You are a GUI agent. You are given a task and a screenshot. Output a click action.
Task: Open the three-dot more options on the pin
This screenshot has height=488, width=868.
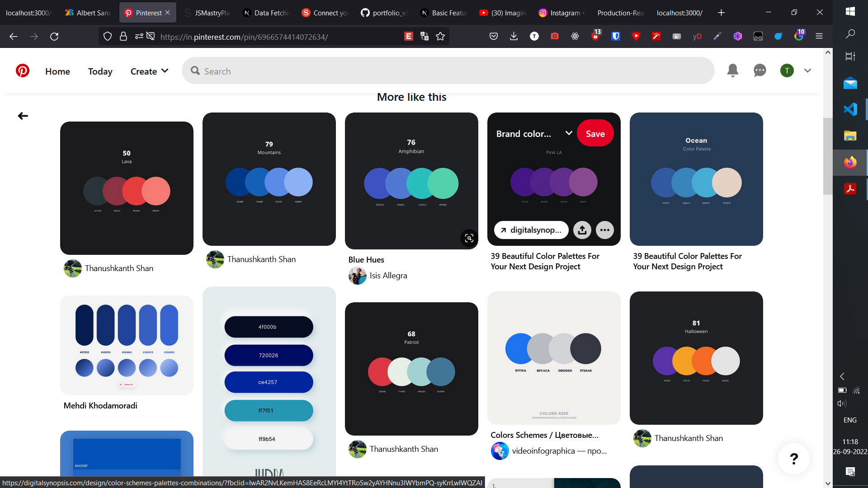coord(604,230)
